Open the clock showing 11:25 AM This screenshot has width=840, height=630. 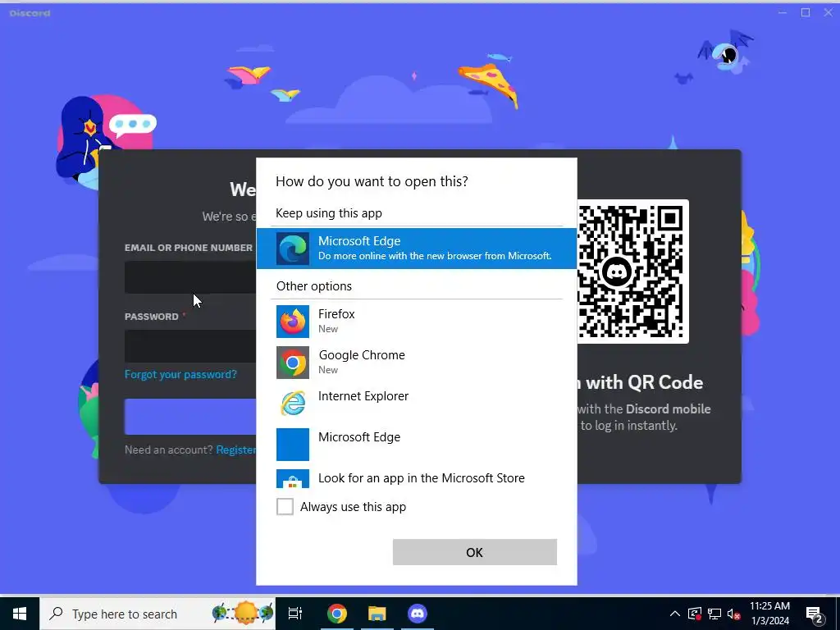[769, 614]
